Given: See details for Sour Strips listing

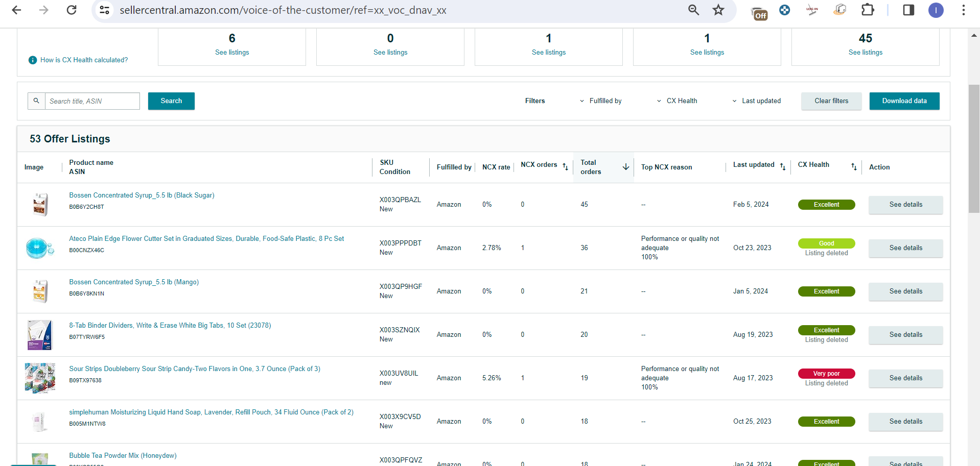Looking at the screenshot, I should pos(906,378).
